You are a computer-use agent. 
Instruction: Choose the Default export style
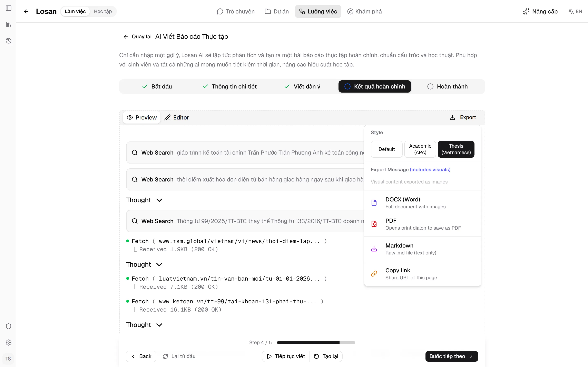[386, 149]
